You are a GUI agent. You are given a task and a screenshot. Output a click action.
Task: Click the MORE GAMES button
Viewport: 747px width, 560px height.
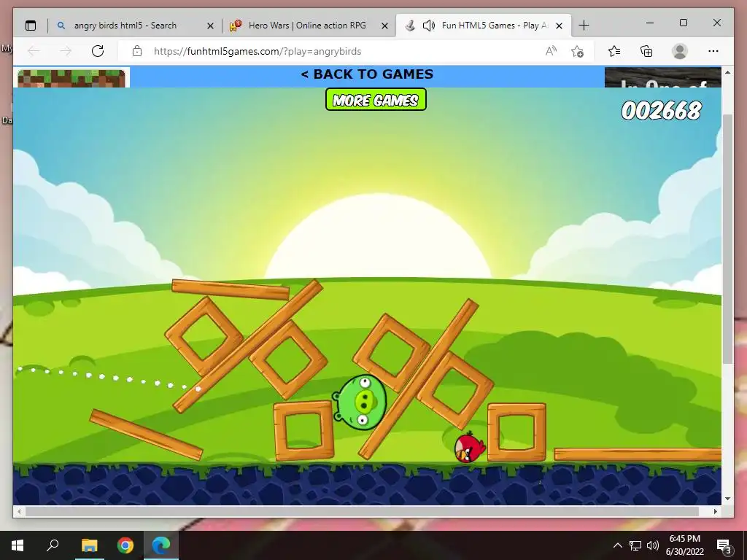coord(376,99)
